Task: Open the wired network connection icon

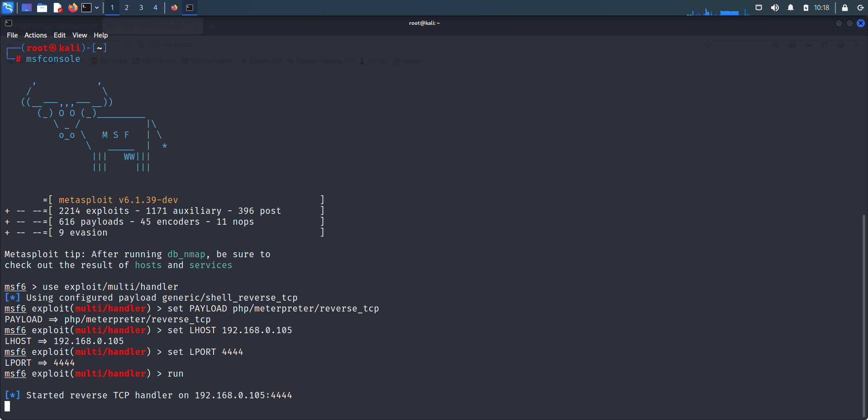Action: point(759,8)
